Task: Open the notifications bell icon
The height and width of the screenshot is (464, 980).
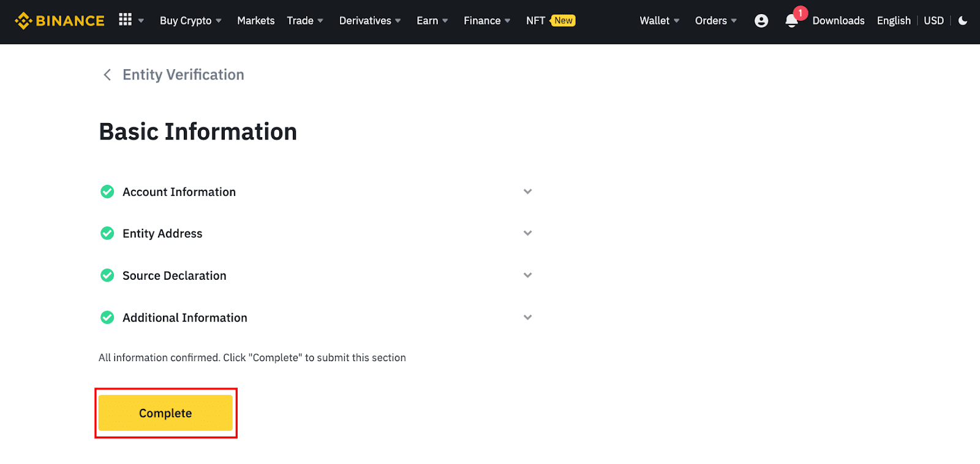Action: tap(791, 21)
